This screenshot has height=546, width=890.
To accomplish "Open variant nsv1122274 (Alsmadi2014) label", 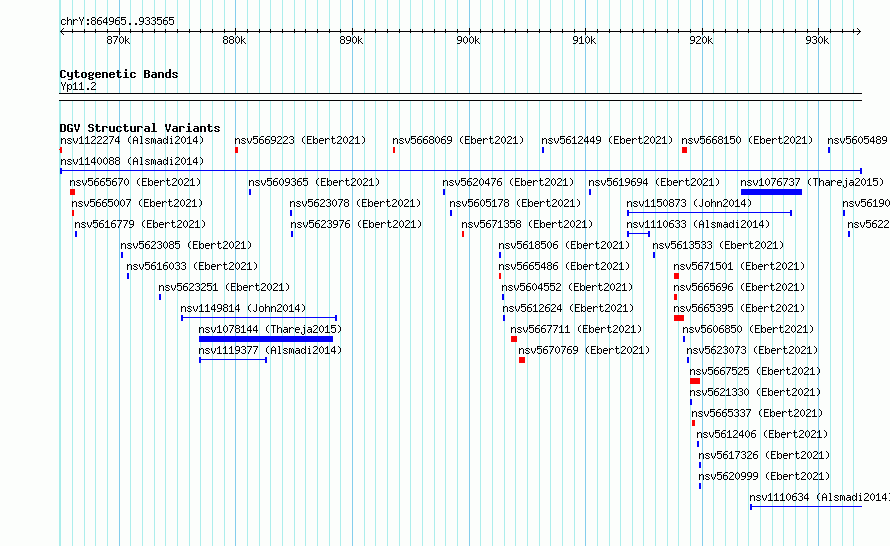I will coord(132,140).
